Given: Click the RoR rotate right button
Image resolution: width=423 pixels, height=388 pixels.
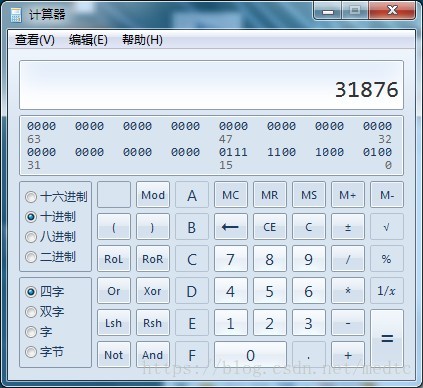Looking at the screenshot, I should pos(153,259).
